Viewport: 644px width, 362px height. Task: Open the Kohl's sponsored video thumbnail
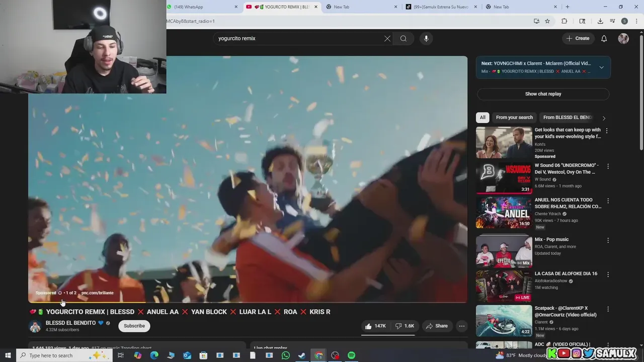(504, 142)
